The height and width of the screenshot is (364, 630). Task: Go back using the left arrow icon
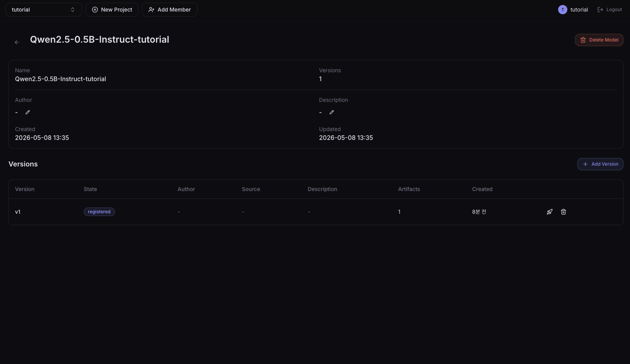[17, 42]
